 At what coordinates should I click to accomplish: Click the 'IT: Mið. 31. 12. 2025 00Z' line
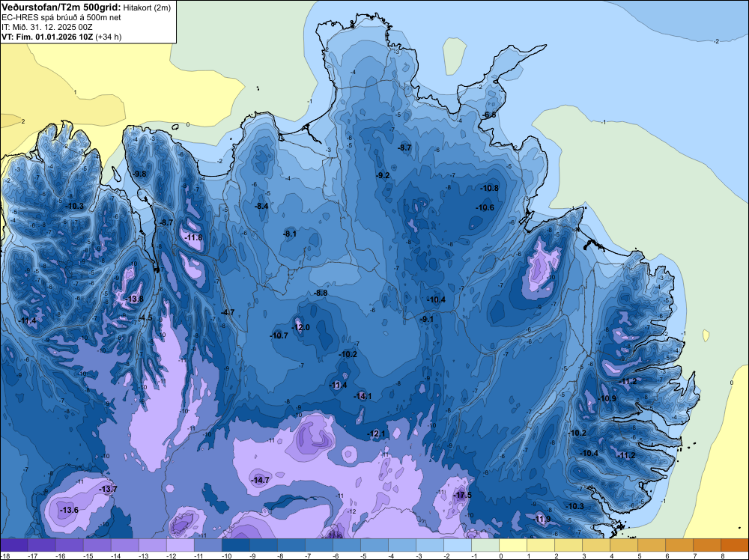pos(47,27)
